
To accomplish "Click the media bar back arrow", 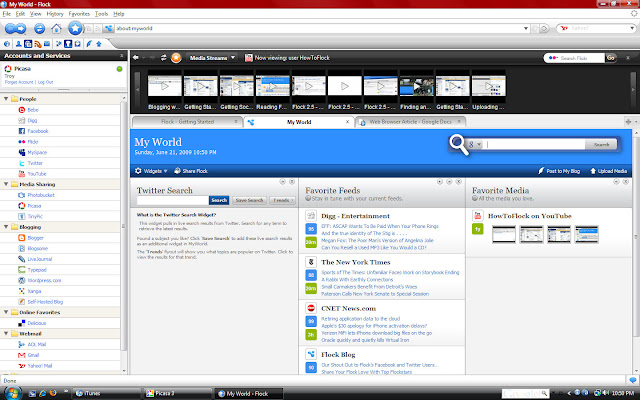I will click(x=136, y=58).
